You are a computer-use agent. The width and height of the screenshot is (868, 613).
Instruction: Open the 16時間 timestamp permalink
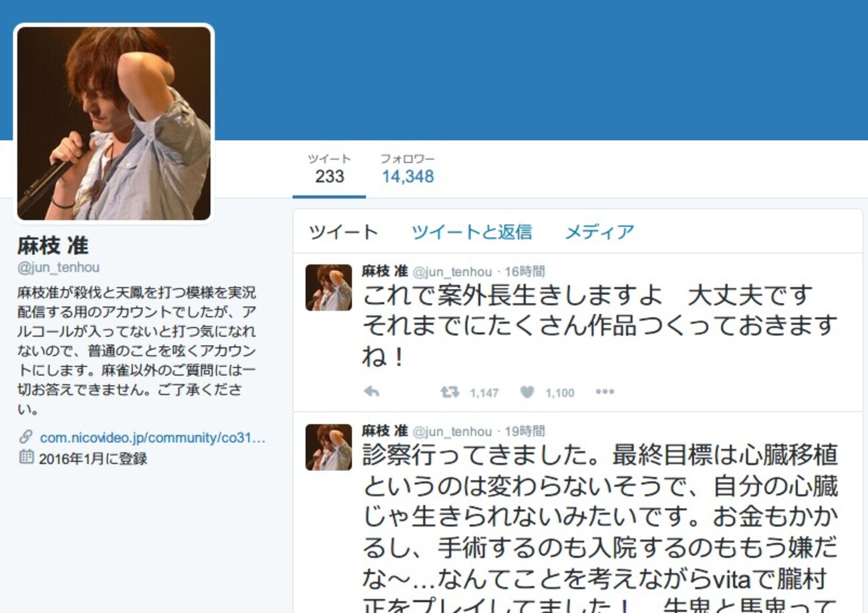525,272
